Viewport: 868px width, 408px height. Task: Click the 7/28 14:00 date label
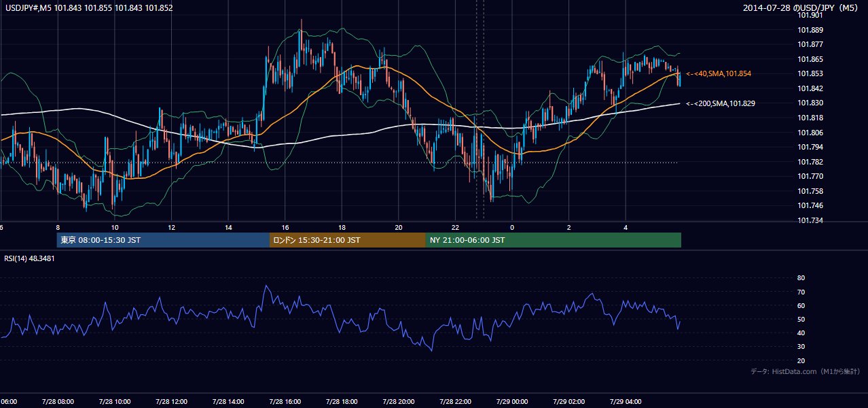(228, 402)
